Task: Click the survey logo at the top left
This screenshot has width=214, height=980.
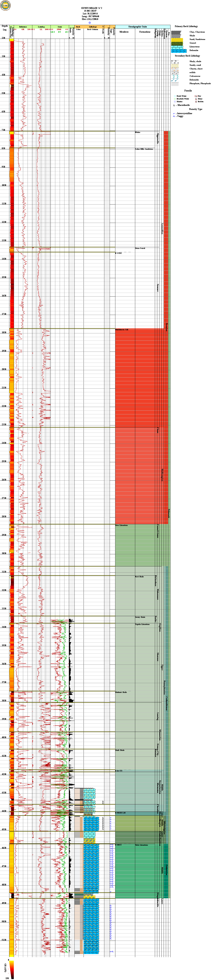Action: pos(6,5)
